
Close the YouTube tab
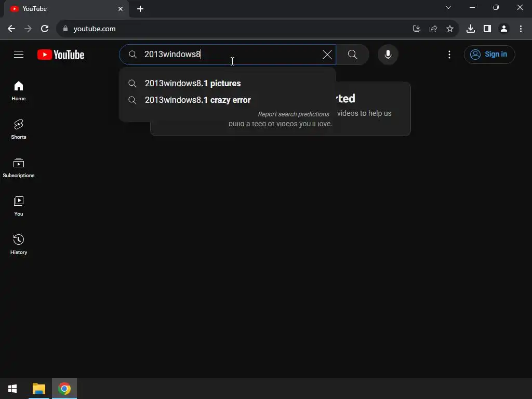tap(121, 9)
